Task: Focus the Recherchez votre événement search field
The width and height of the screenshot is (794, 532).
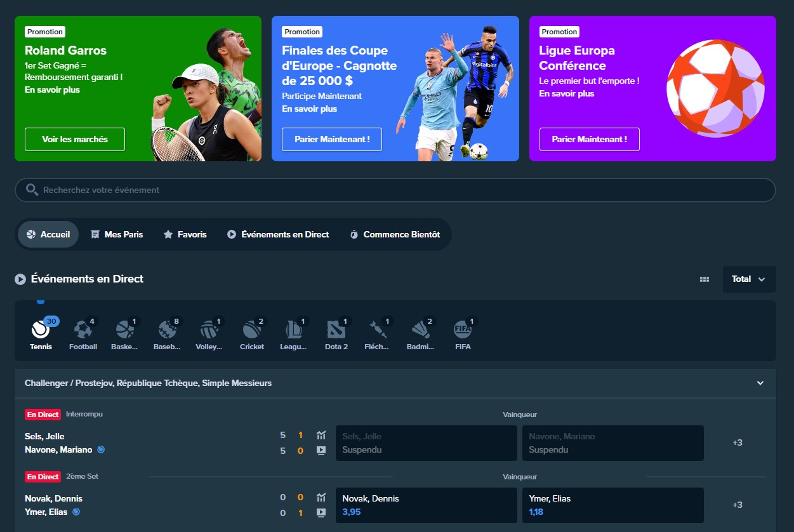Action: point(395,190)
